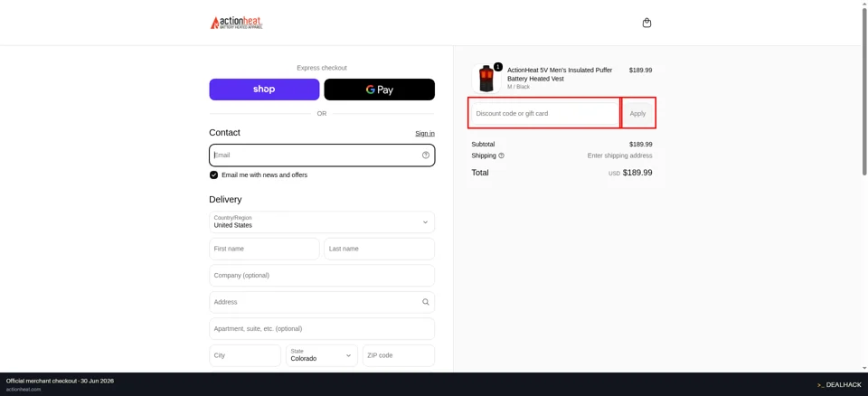Focus the Apartment, suite, etc. field

pos(322,328)
